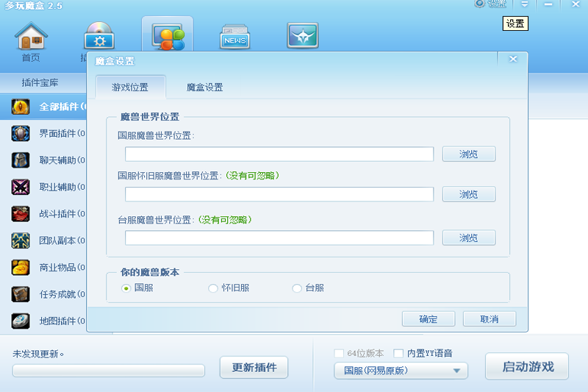Choose the 怀旧服 version option
This screenshot has height=392, width=588.
coord(213,288)
